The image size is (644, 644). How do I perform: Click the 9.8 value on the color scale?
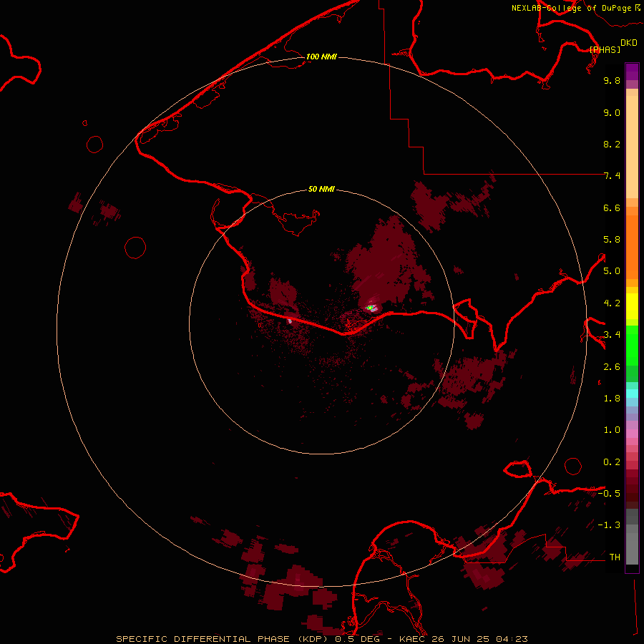click(x=612, y=80)
